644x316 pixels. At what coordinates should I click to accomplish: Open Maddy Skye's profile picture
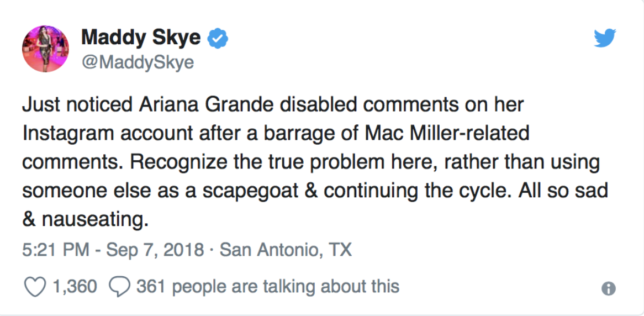(x=45, y=49)
